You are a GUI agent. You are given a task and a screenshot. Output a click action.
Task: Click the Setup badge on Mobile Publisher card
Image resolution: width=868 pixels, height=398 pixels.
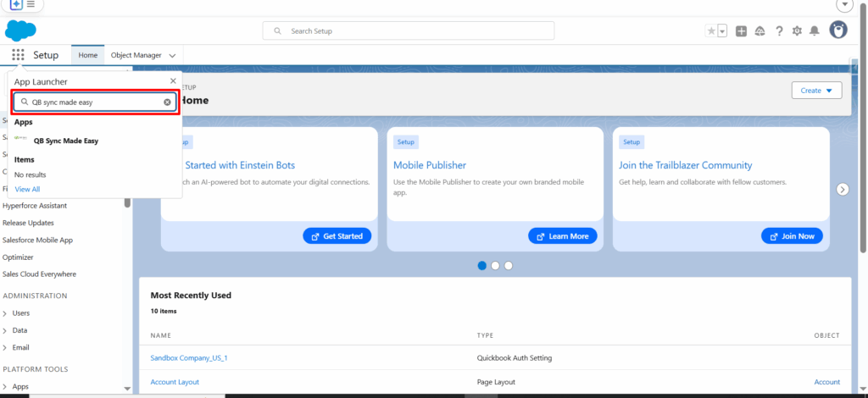(x=406, y=142)
